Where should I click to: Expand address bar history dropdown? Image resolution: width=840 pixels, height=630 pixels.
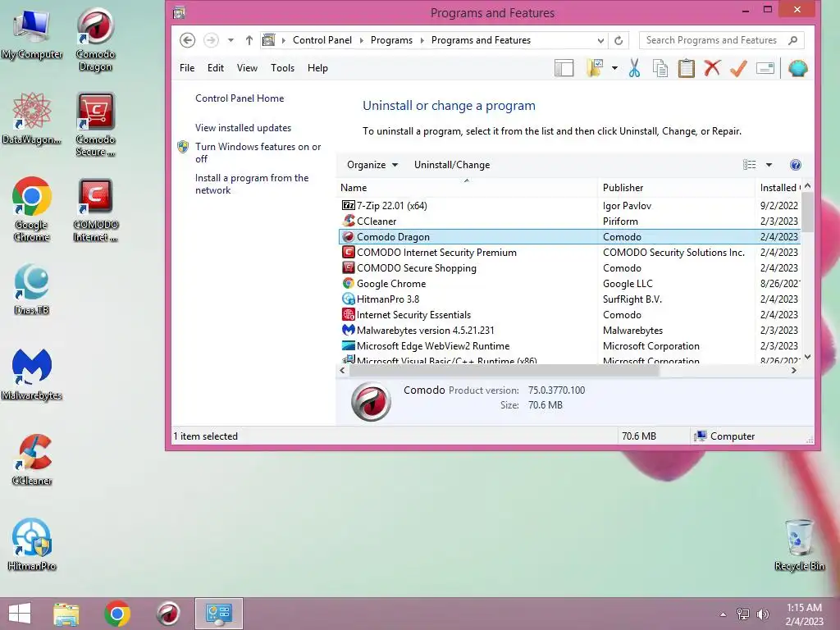point(600,40)
